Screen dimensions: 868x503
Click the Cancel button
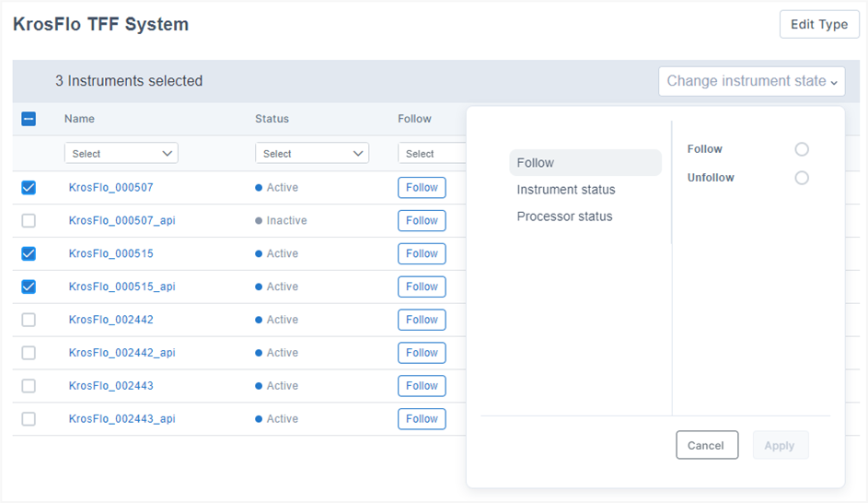click(707, 445)
